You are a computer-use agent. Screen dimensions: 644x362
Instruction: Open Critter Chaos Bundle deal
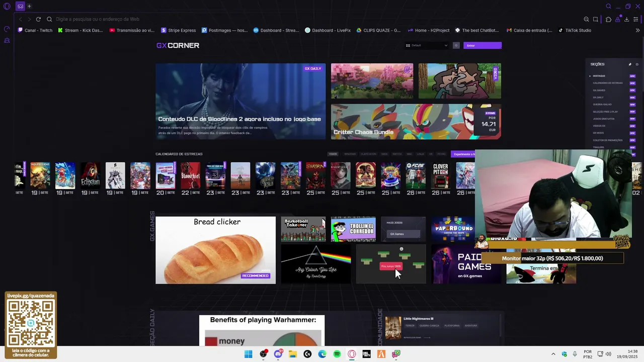[x=416, y=122]
